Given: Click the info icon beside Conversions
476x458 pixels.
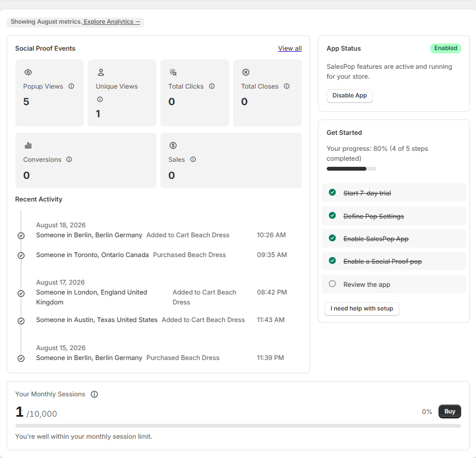Looking at the screenshot, I should click(x=69, y=159).
